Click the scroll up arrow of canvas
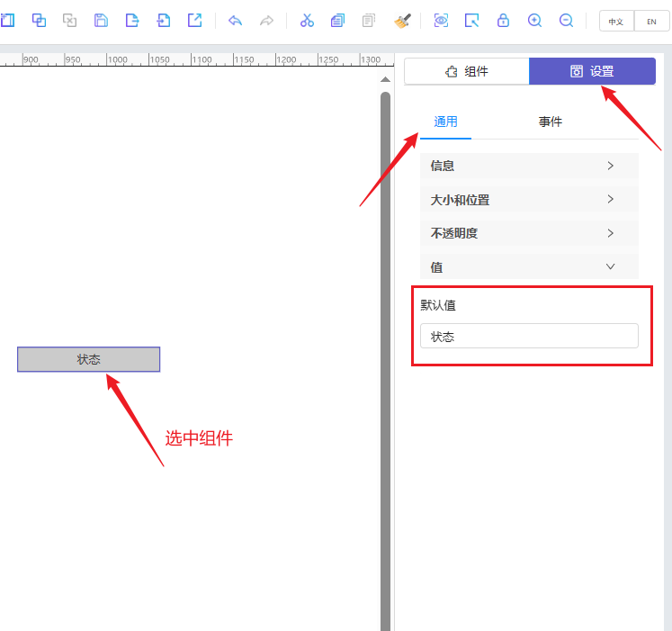Image resolution: width=672 pixels, height=631 pixels. click(x=385, y=79)
